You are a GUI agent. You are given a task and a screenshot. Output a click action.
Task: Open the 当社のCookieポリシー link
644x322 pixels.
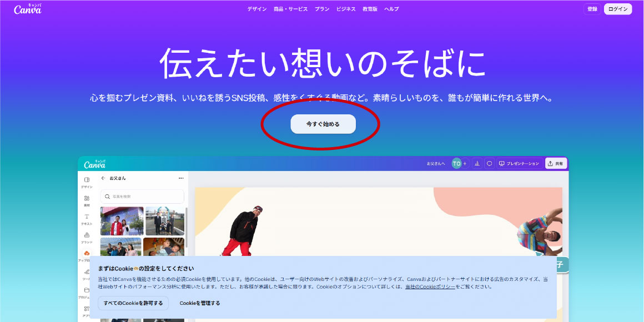point(430,286)
